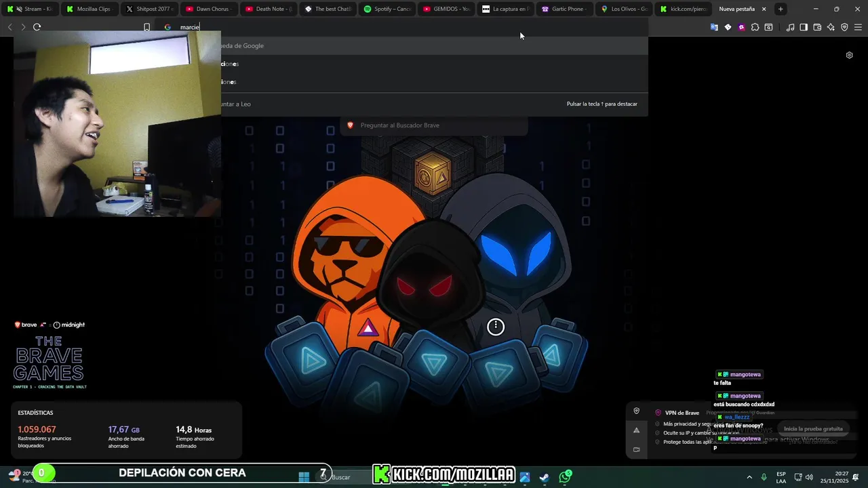The height and width of the screenshot is (488, 868).
Task: Open the Brave hamburger main menu
Action: pos(858,27)
